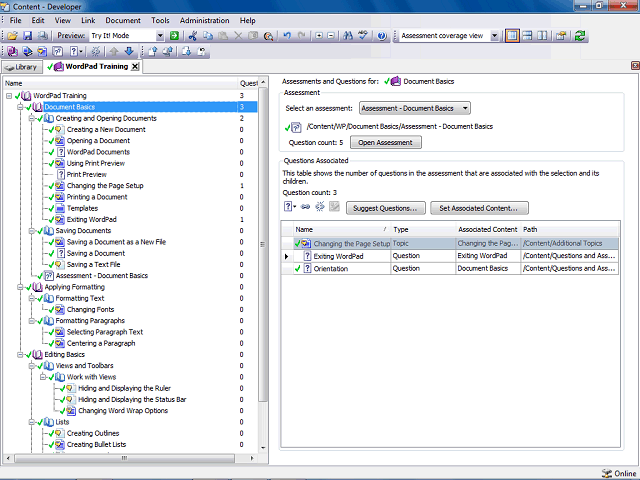Collapse the Applying Formatting module

(x=20, y=287)
